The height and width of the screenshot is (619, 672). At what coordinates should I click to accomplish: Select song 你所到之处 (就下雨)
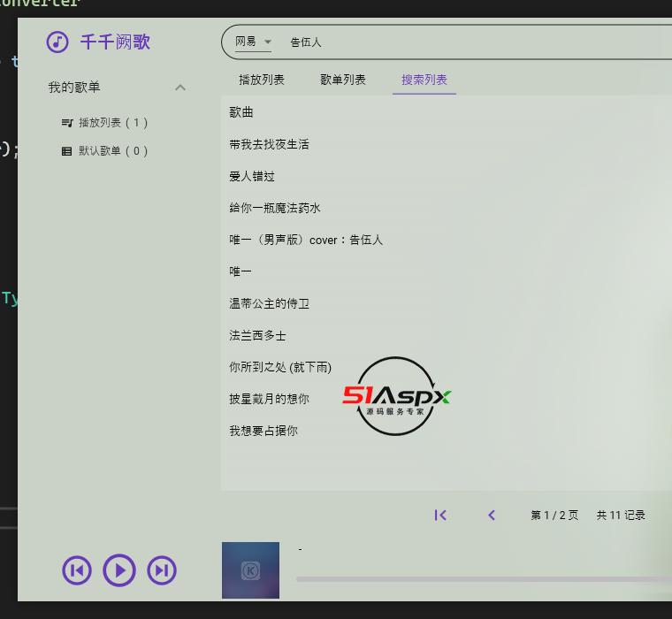point(280,367)
